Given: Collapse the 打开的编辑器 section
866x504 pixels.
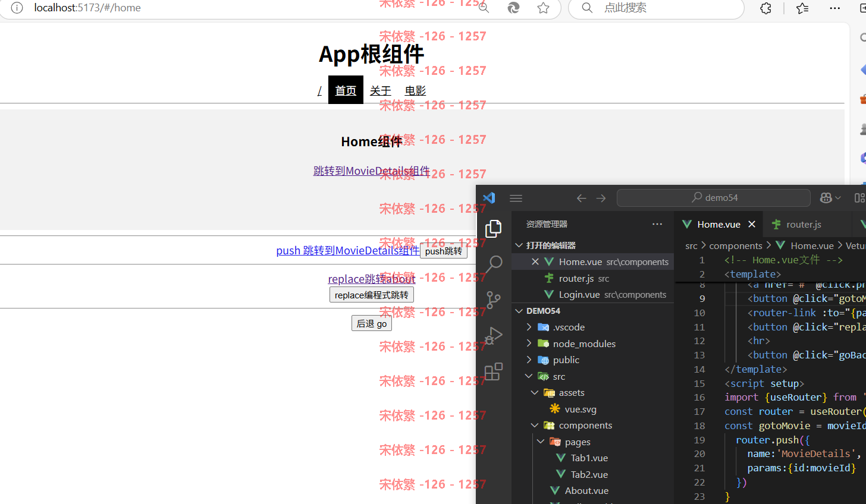Looking at the screenshot, I should [x=519, y=245].
